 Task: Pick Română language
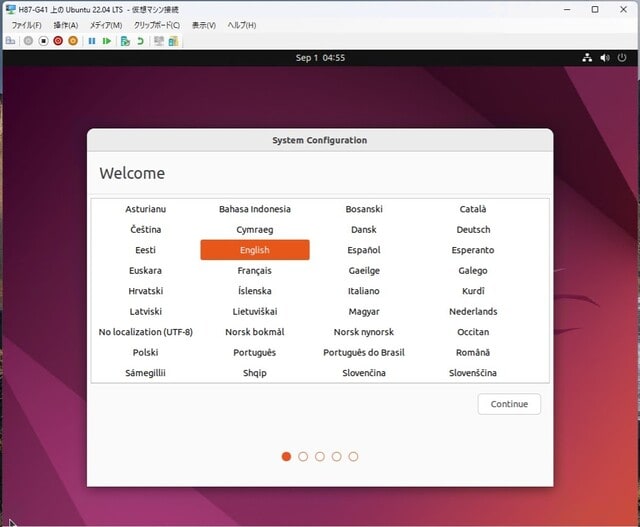[x=473, y=352]
